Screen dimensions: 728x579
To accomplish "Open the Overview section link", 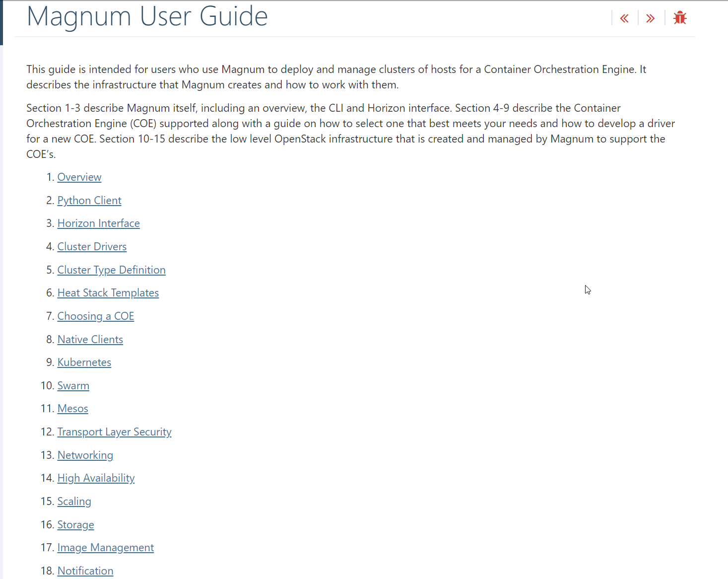I will pyautogui.click(x=79, y=177).
